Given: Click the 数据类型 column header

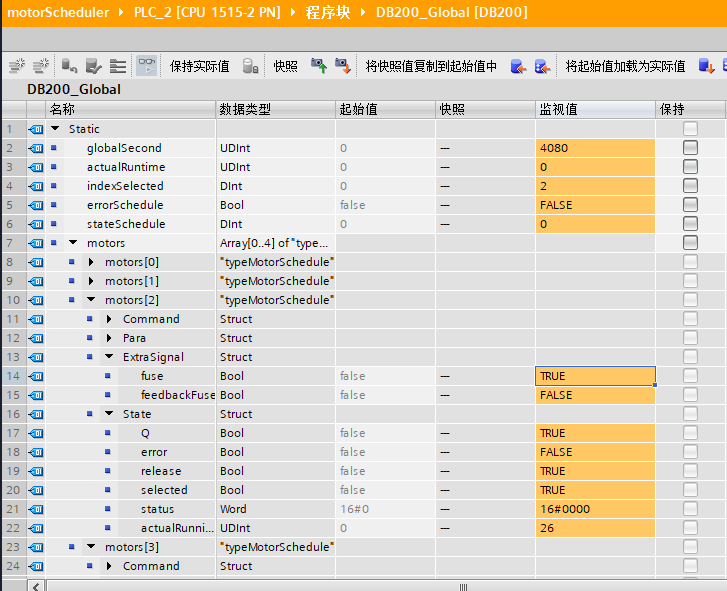Looking at the screenshot, I should pos(275,109).
